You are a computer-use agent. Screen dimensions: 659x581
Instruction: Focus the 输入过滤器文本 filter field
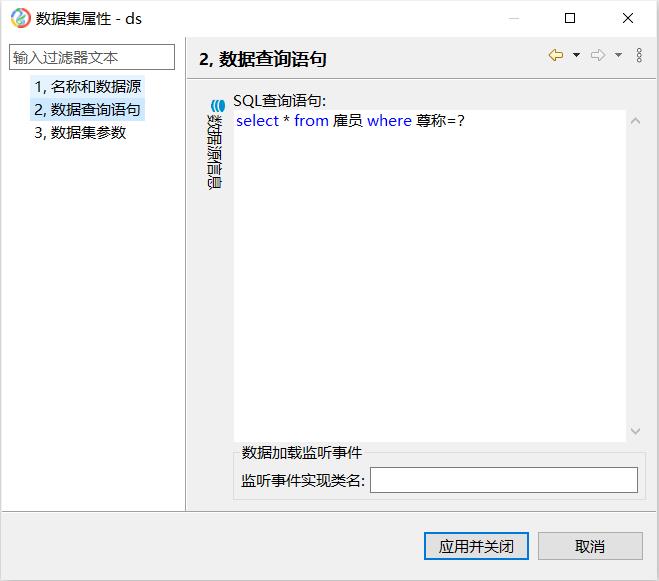(92, 57)
